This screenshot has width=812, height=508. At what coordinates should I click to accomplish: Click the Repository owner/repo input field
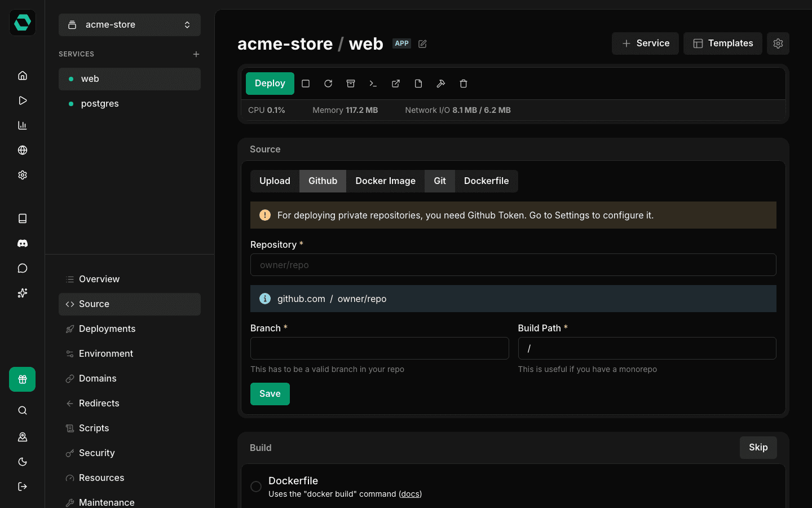tap(513, 265)
